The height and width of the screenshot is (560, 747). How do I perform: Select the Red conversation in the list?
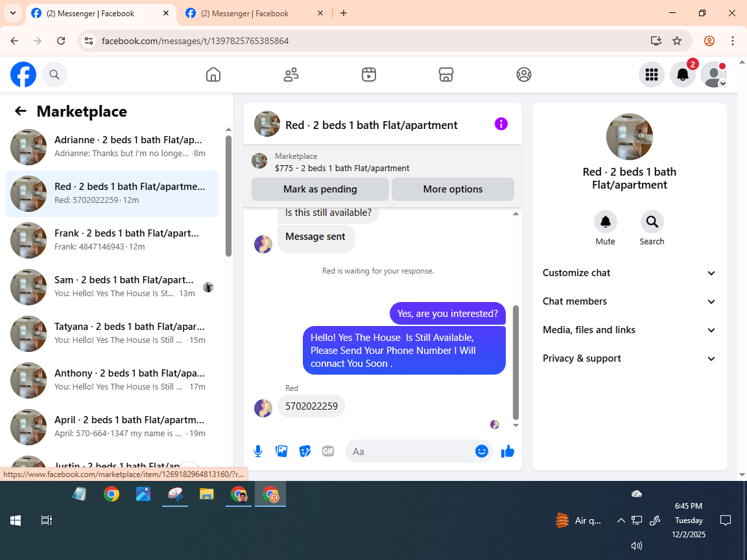[x=112, y=193]
